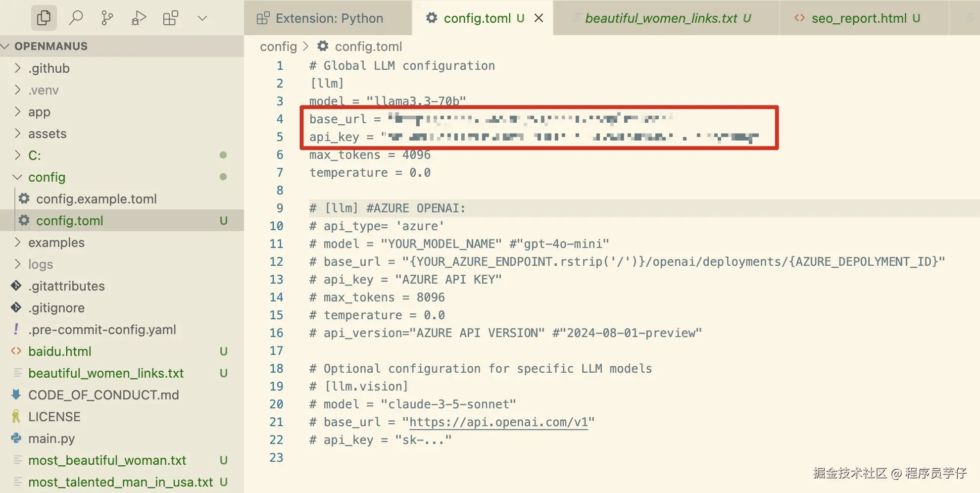Open the LICENSE file
Screen dimensions: 980x493
point(122,417)
